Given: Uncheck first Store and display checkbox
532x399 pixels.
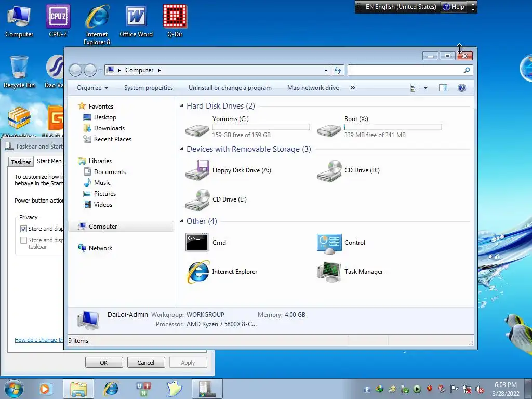Looking at the screenshot, I should pos(23,229).
